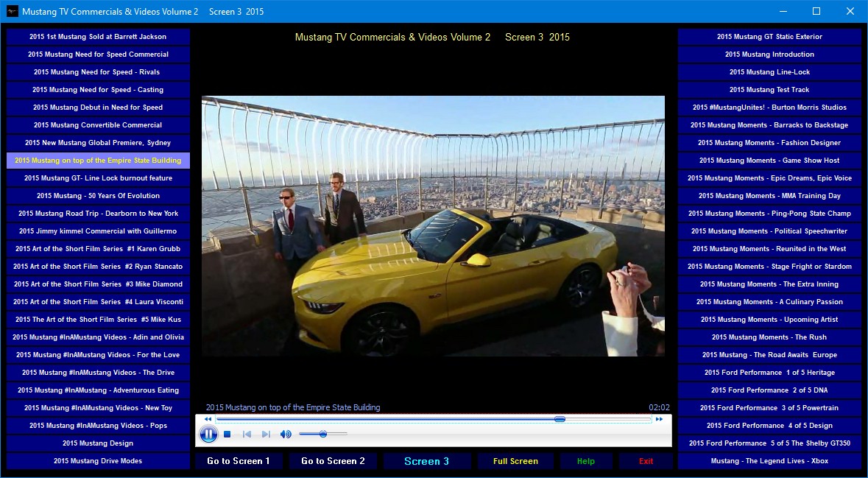Mute the sound with the speaker icon
Viewport: 868px width, 478px height.
click(286, 435)
